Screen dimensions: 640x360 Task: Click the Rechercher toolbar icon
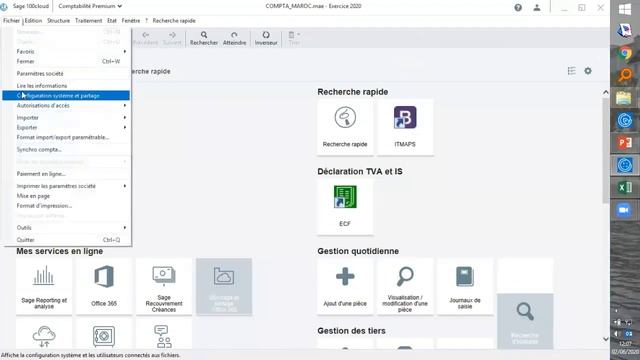pos(204,38)
